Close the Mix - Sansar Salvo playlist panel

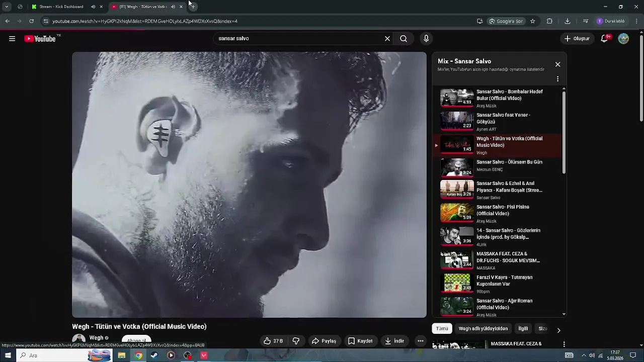pos(557,64)
